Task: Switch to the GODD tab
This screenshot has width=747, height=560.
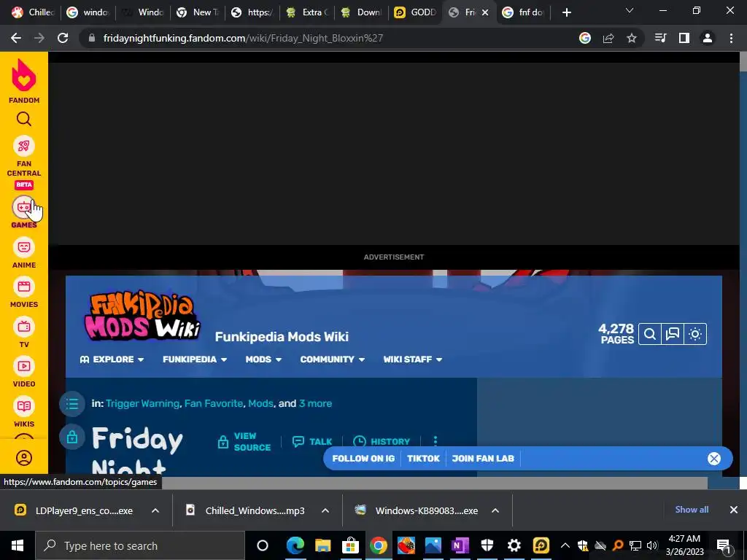Action: point(415,12)
